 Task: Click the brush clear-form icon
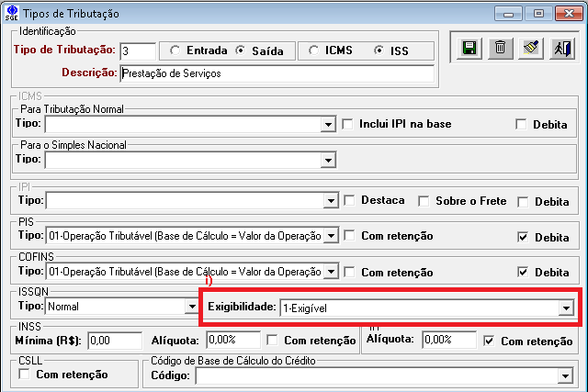(x=529, y=50)
